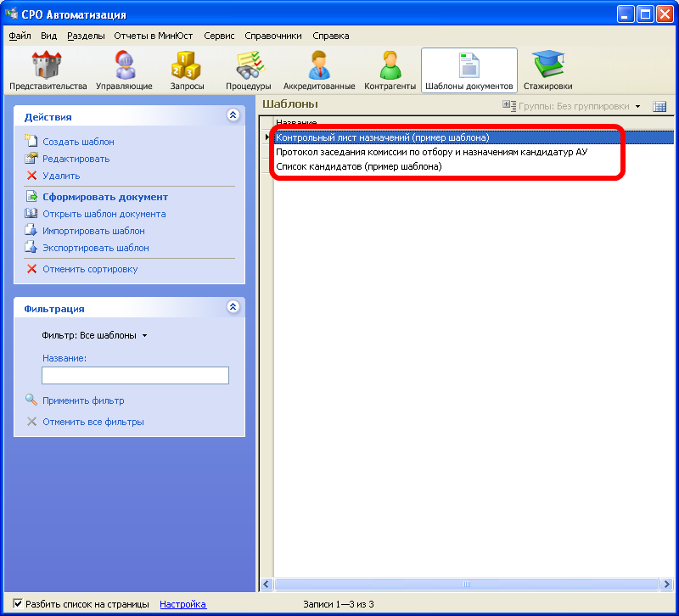
Task: Collapse the Фильтрация panel
Action: pos(233,308)
